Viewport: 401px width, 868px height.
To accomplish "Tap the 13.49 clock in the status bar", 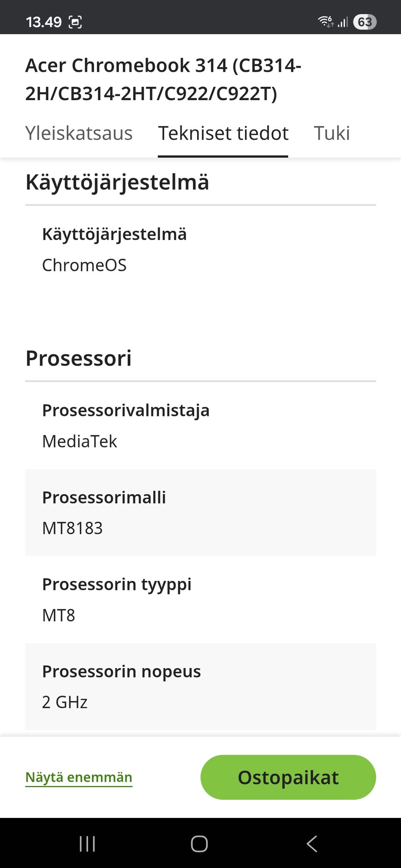I will pyautogui.click(x=43, y=22).
